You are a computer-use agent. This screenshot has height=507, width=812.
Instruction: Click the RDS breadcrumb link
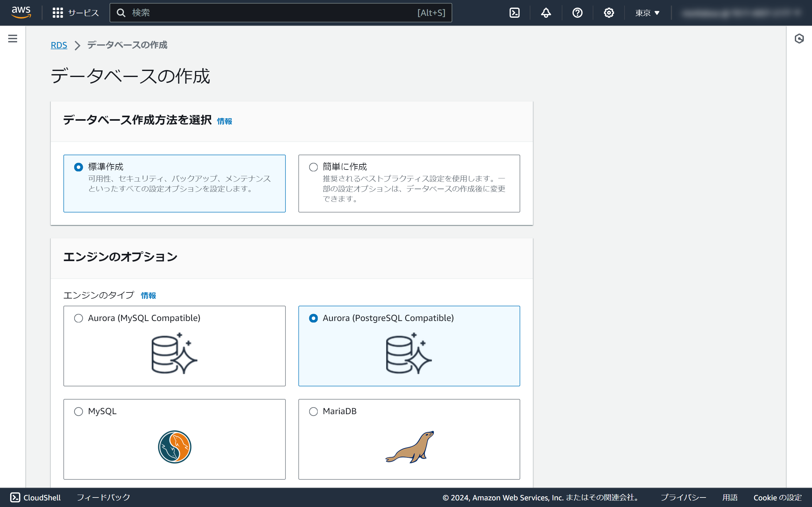59,45
